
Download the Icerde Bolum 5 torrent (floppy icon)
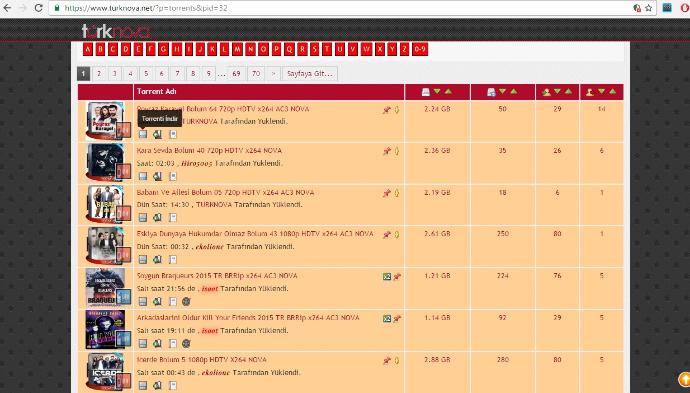pyautogui.click(x=143, y=386)
